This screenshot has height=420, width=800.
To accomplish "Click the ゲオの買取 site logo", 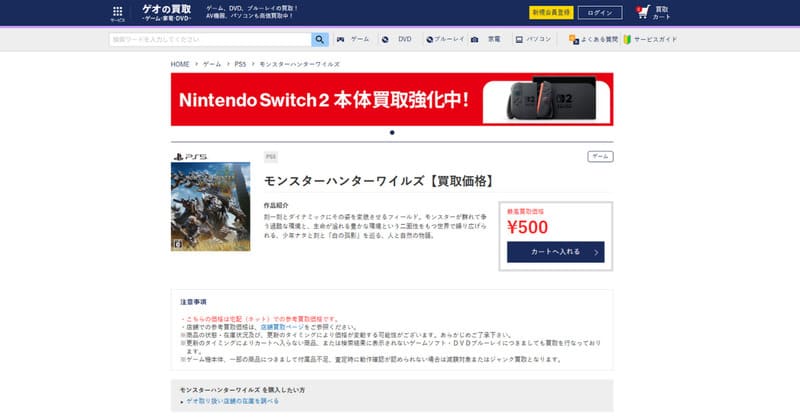I will [166, 12].
